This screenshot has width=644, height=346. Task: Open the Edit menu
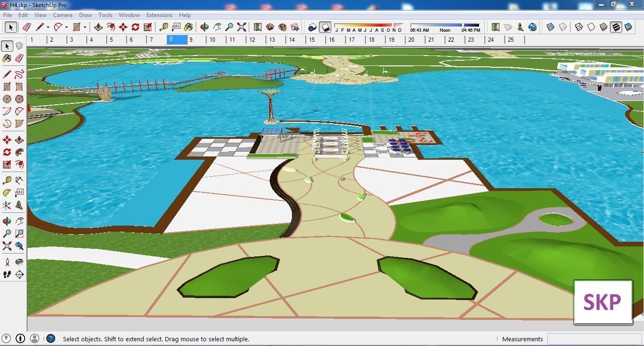(x=23, y=15)
